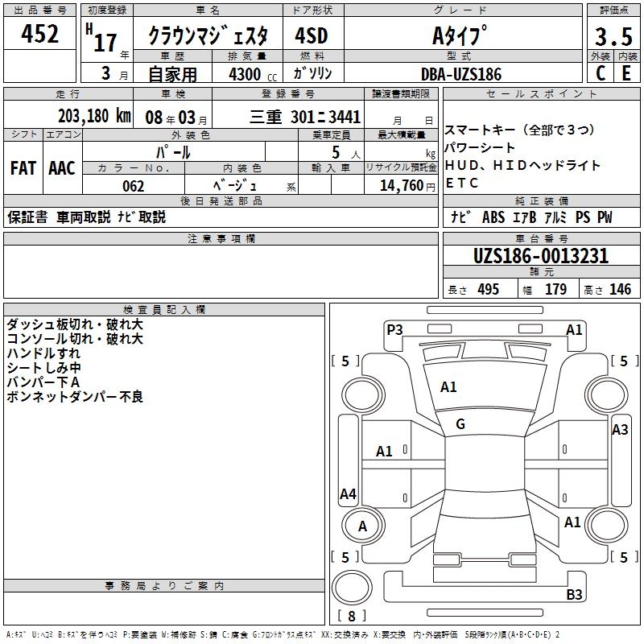This screenshot has width=644, height=644.
Task: Select the セールスポイント header
Action: pos(541,93)
